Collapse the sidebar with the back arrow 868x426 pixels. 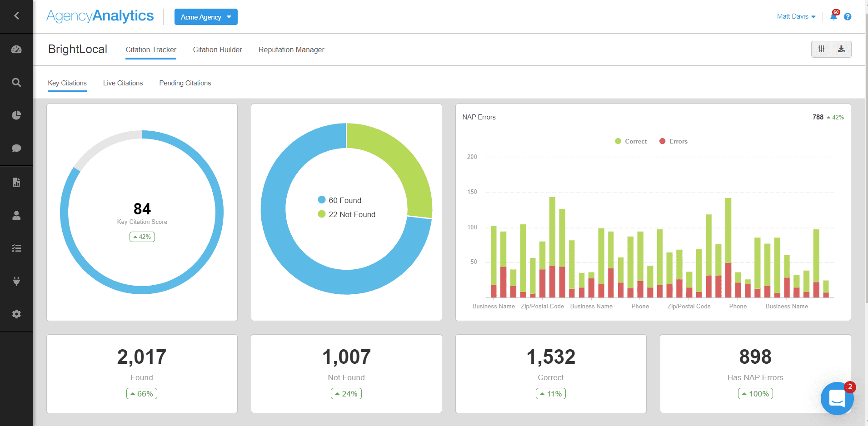16,15
